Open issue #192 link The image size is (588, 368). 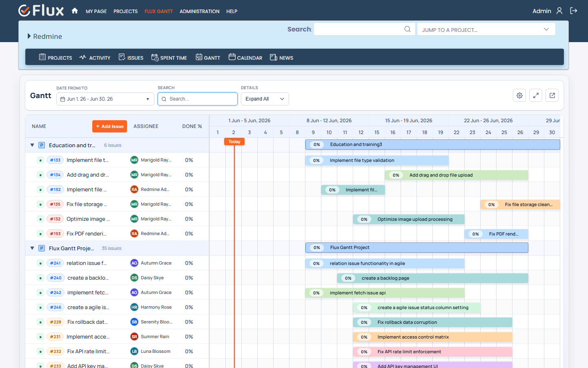[x=55, y=189]
